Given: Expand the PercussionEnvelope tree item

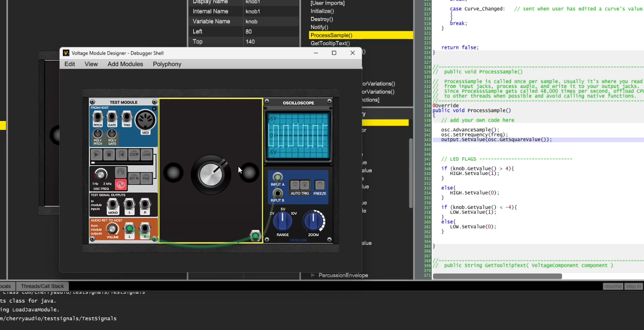Looking at the screenshot, I should pos(313,275).
